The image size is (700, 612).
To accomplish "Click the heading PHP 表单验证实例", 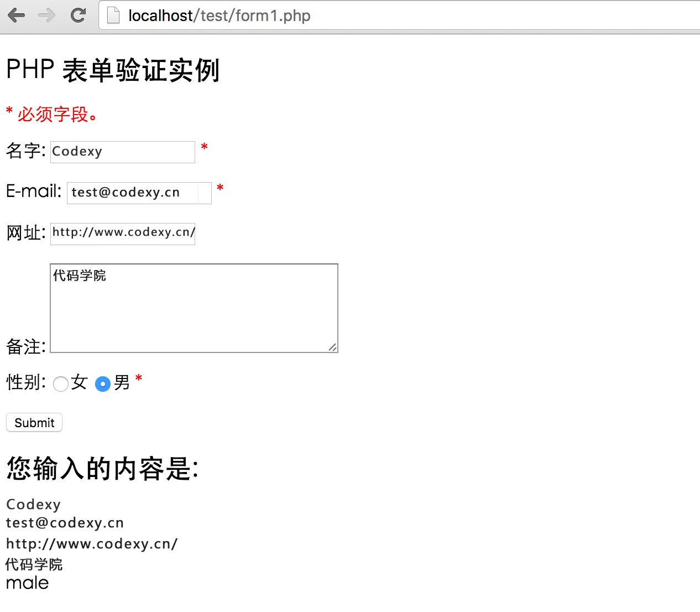I will 113,70.
